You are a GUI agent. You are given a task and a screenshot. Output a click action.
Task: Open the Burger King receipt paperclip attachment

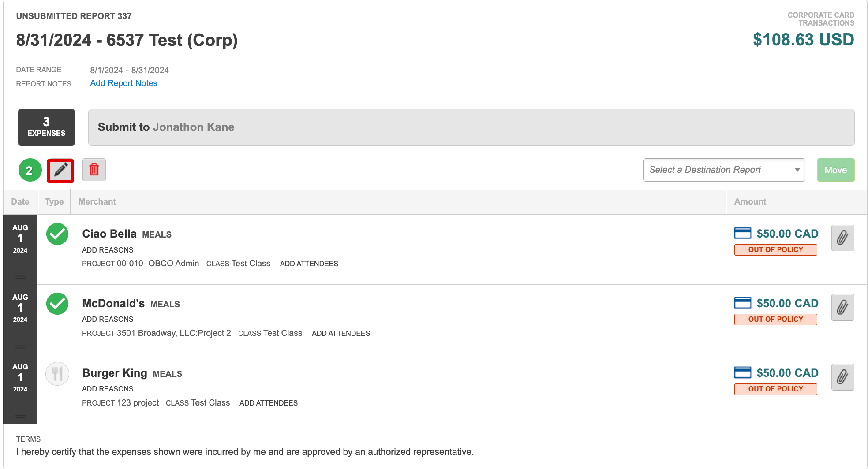842,377
